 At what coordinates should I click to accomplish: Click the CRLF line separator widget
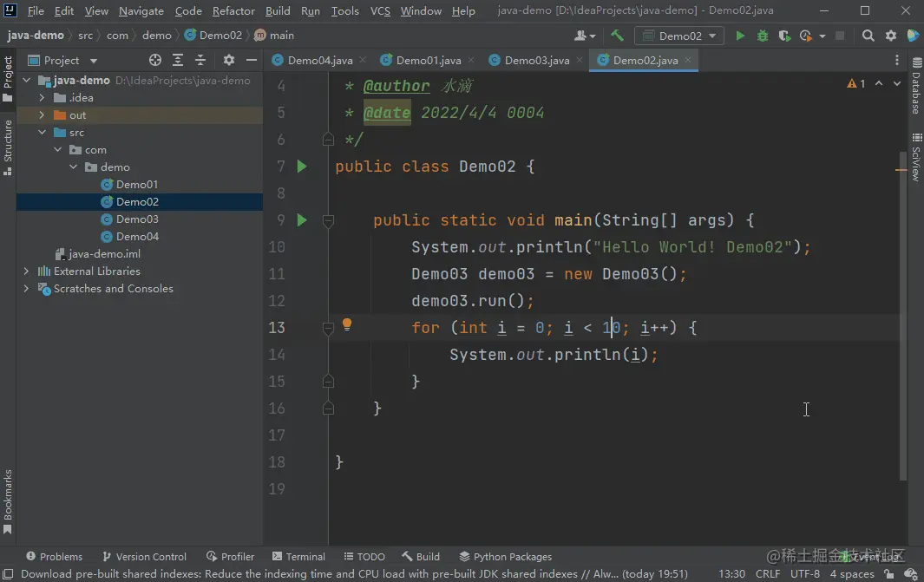tap(768, 573)
